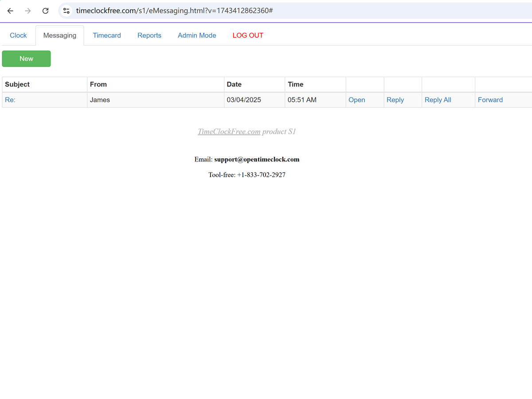The image size is (532, 399).
Task: Reply to James's message
Action: tap(395, 100)
